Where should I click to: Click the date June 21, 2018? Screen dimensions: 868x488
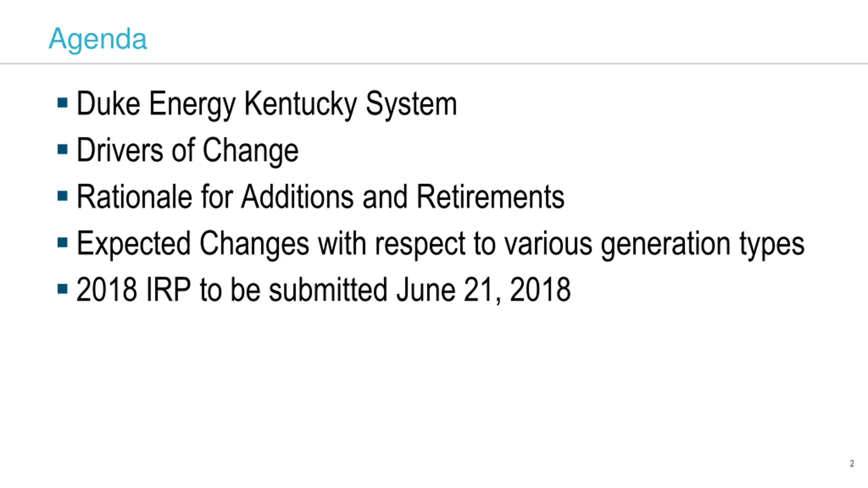pos(484,290)
